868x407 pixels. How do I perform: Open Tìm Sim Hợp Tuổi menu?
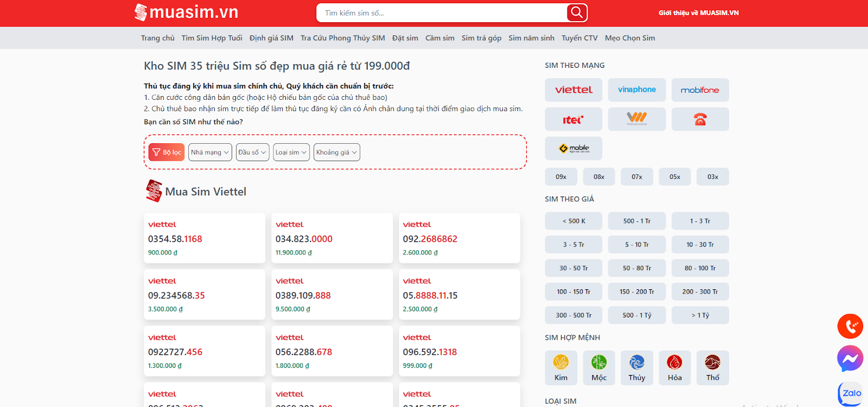point(212,38)
